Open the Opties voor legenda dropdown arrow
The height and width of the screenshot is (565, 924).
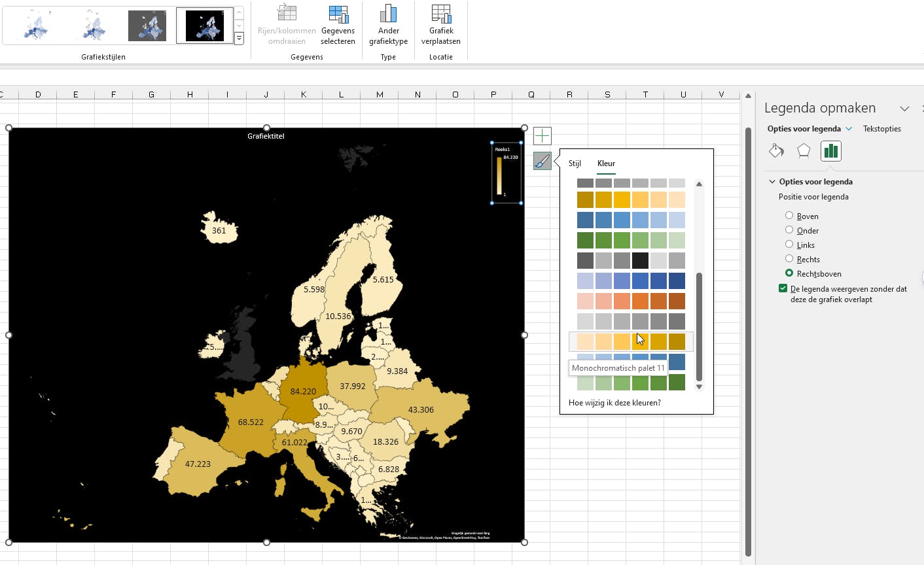click(849, 129)
